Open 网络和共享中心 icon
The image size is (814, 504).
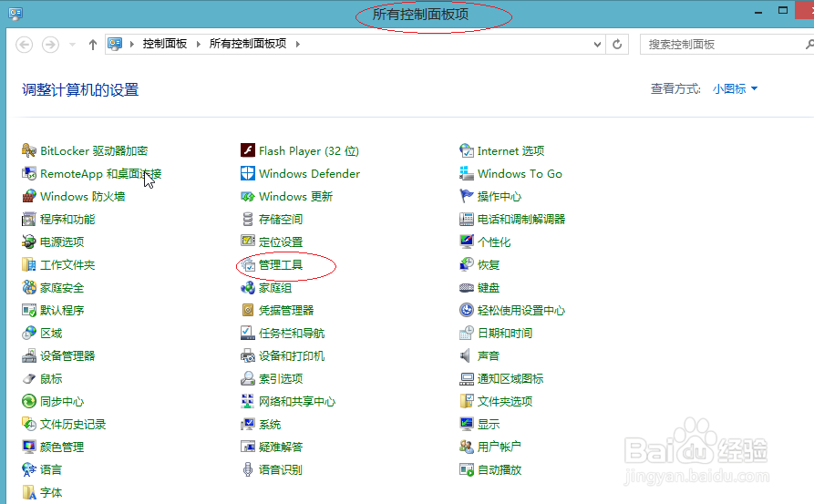248,401
